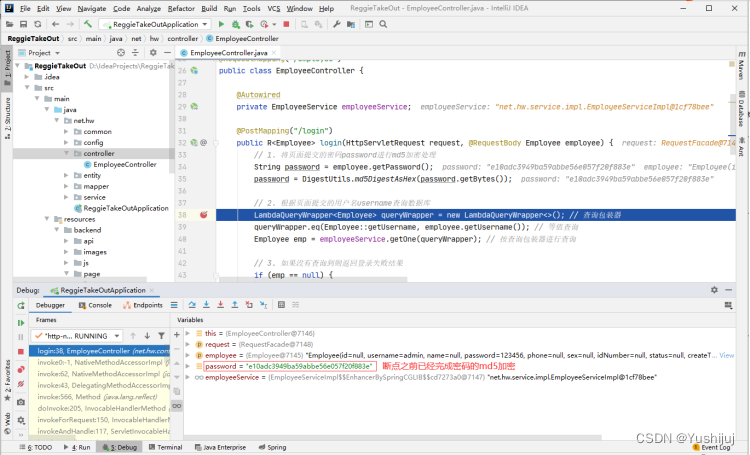The width and height of the screenshot is (750, 455).
Task: Switch to the Endpoints tab
Action: click(143, 305)
